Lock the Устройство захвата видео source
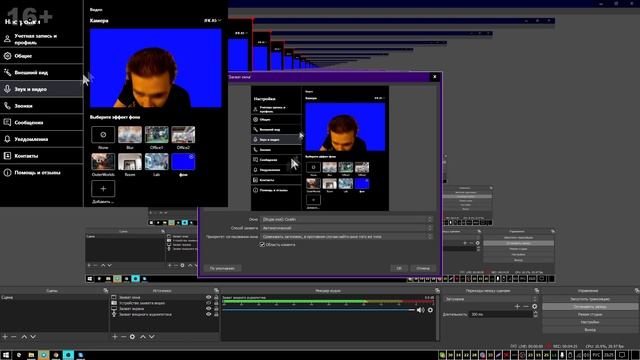640x360 pixels. tap(216, 303)
